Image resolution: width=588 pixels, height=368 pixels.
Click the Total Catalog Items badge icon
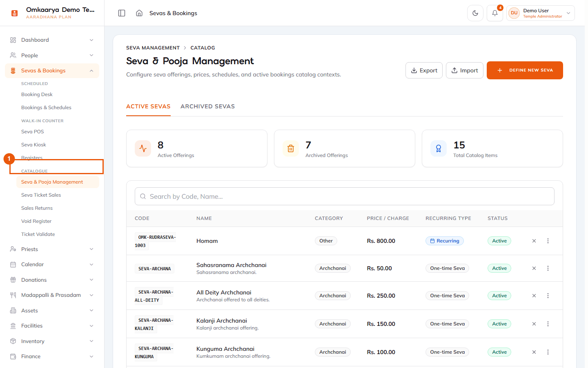point(439,148)
